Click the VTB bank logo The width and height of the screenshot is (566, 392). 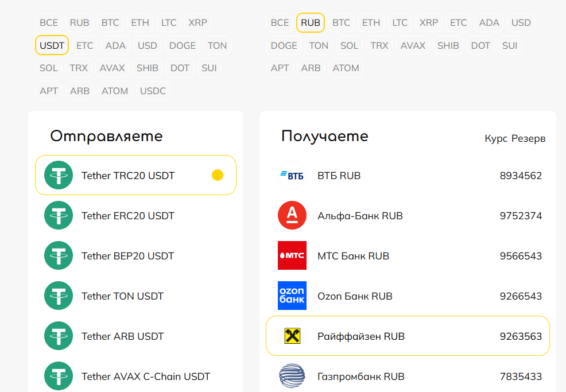point(292,176)
